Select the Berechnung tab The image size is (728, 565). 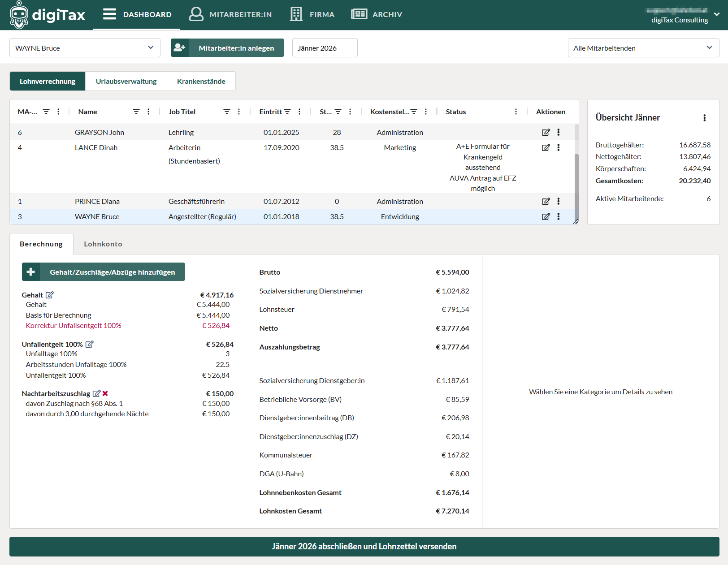point(41,244)
